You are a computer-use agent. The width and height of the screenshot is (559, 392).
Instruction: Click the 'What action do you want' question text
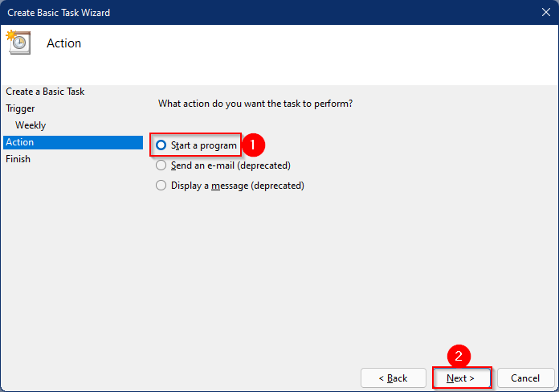tap(255, 104)
